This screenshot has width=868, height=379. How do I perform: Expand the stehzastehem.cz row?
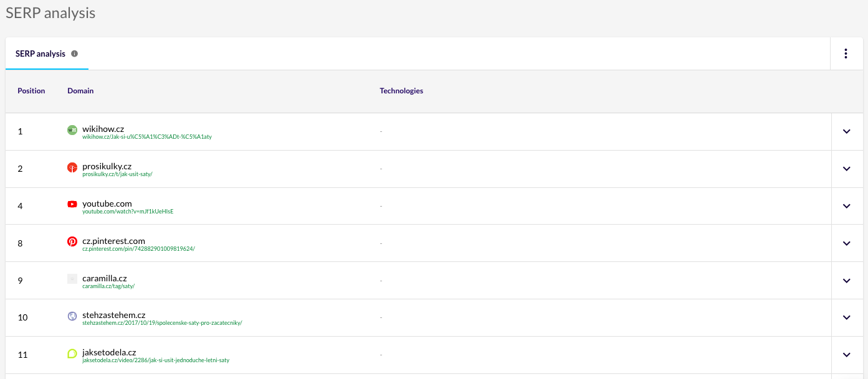point(847,317)
